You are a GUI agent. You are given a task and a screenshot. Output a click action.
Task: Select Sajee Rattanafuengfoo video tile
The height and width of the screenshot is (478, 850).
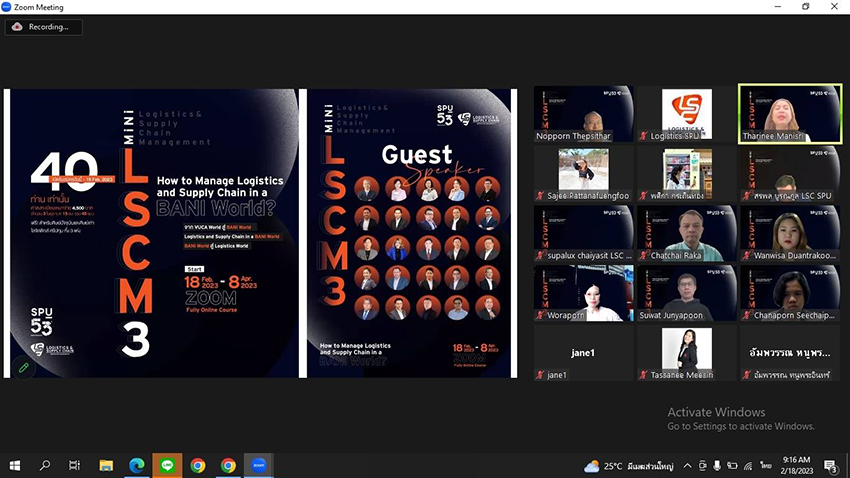[x=583, y=173]
